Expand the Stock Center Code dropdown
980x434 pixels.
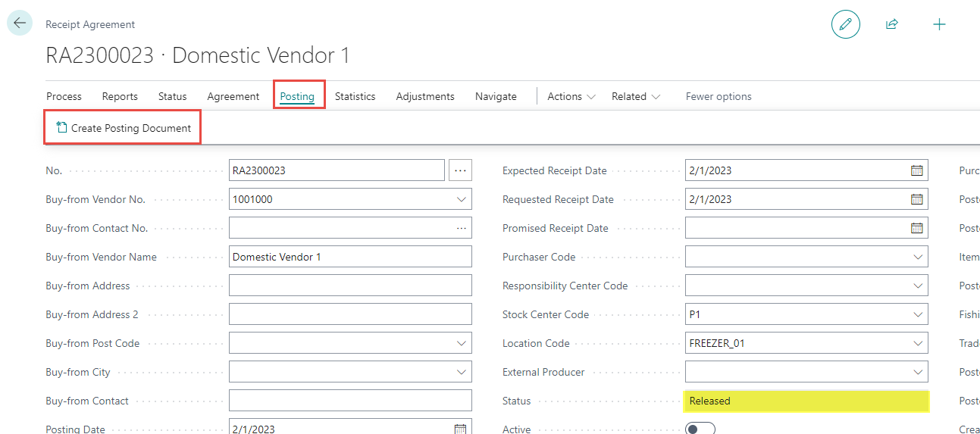coord(918,314)
